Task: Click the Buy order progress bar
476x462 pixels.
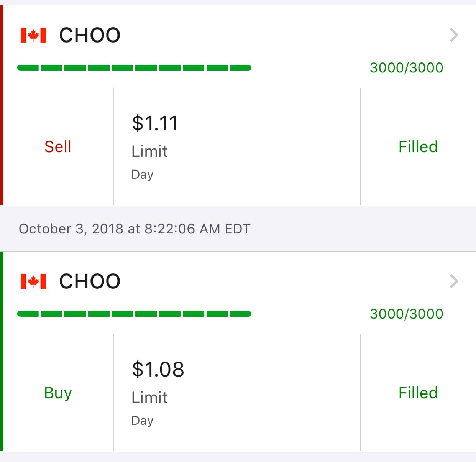Action: point(134,314)
